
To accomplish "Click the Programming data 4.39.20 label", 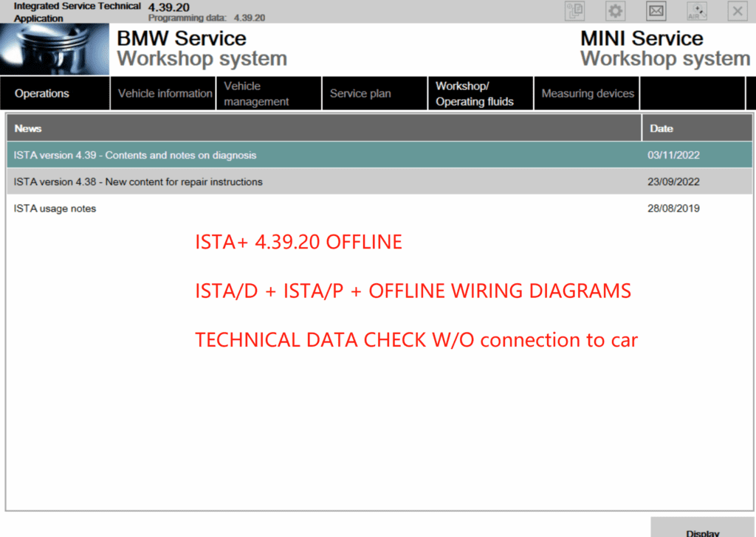I will (207, 18).
